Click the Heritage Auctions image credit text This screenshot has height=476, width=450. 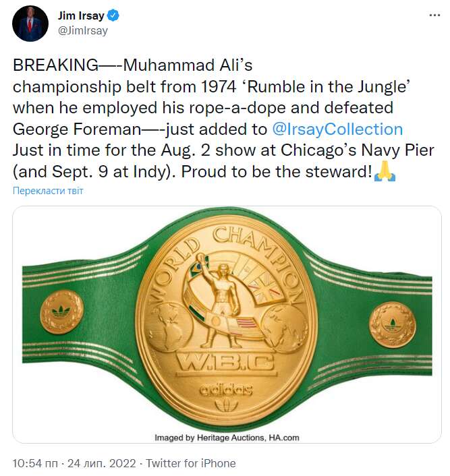(x=227, y=438)
